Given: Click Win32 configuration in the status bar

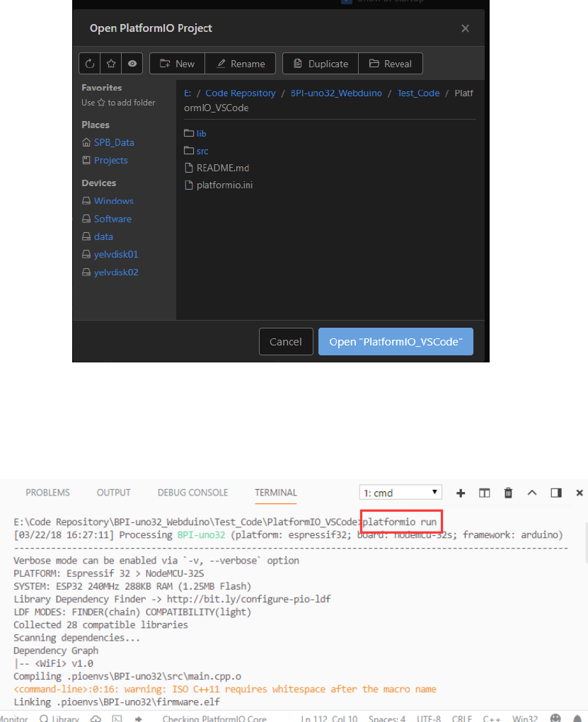Looking at the screenshot, I should click(x=525, y=718).
